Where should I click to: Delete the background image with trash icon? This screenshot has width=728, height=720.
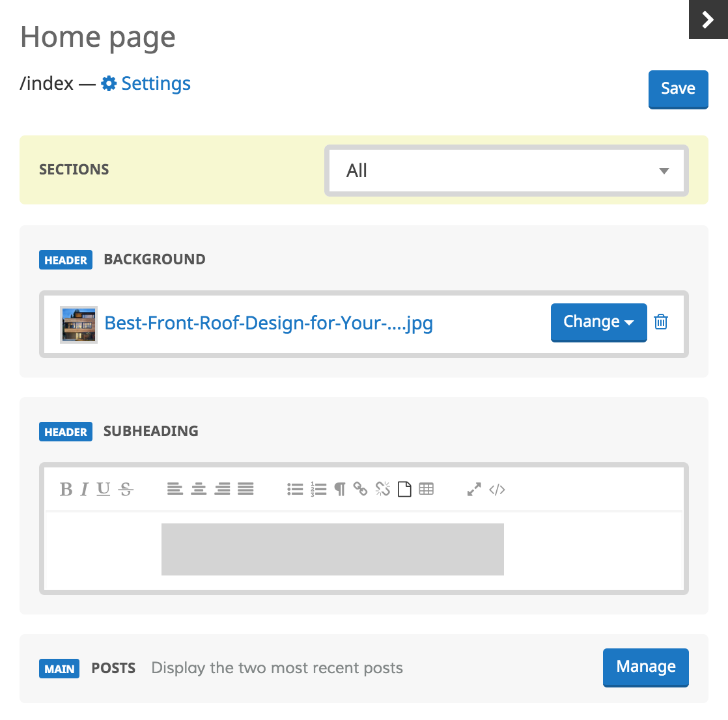(x=661, y=322)
